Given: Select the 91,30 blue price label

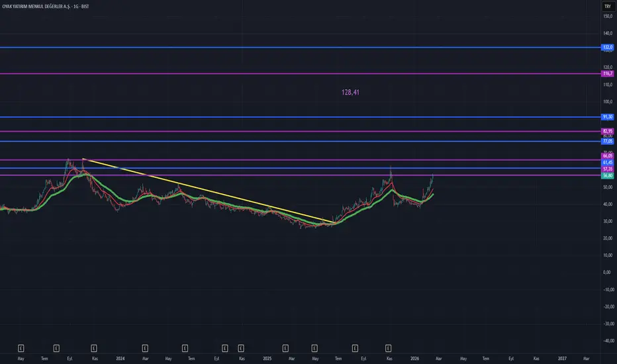Looking at the screenshot, I should tap(608, 117).
